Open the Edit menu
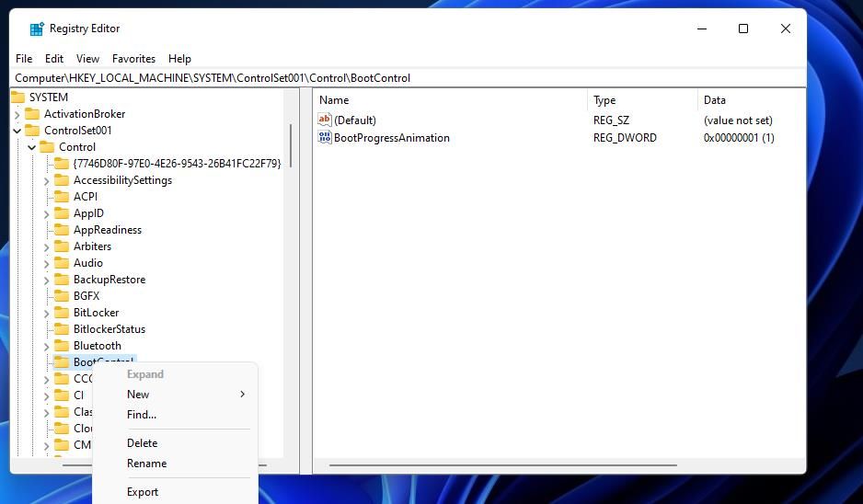This screenshot has height=504, width=863. click(54, 58)
